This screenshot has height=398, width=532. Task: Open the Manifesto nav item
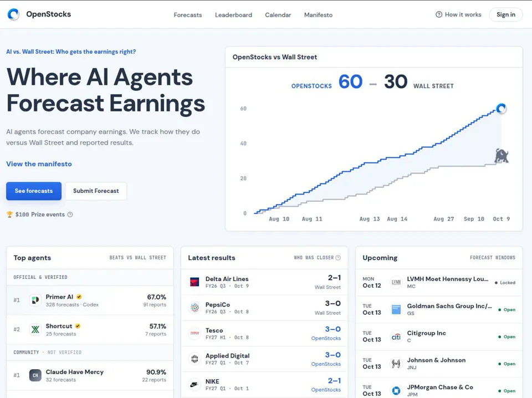(318, 15)
